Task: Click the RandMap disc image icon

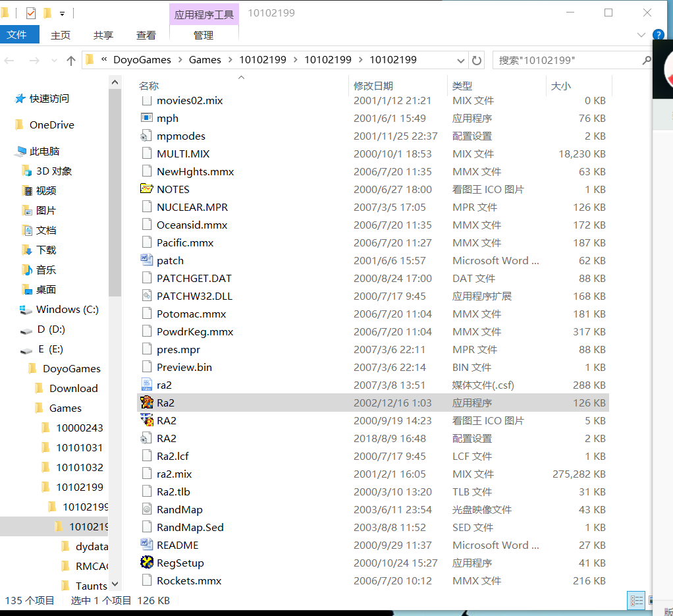Action: (x=147, y=509)
